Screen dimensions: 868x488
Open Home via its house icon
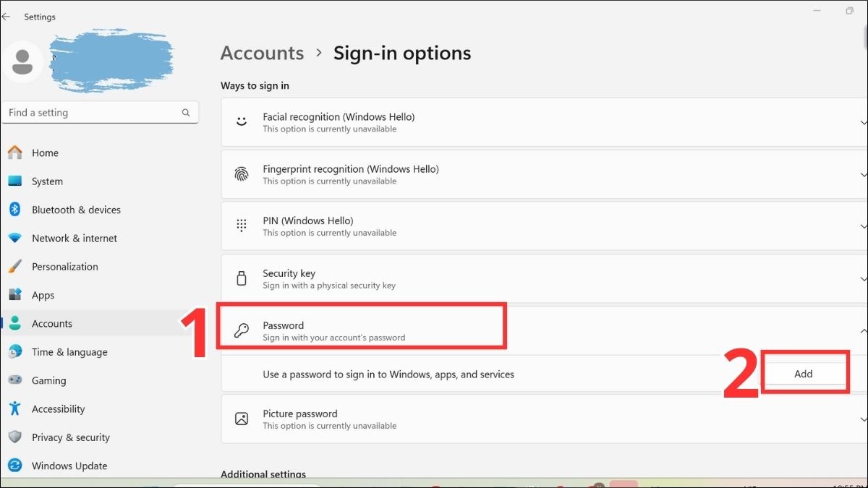14,153
